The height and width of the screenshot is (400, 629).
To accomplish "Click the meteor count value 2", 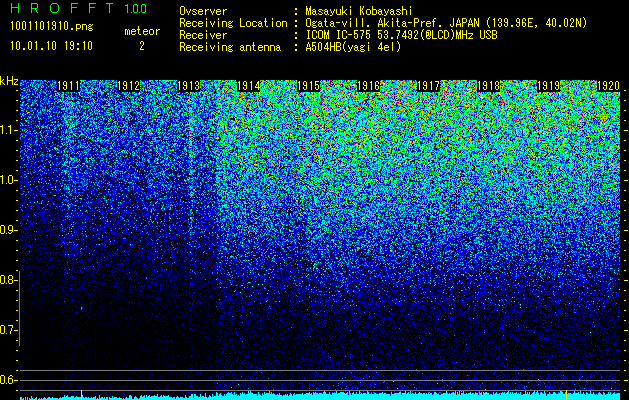I will [x=142, y=46].
